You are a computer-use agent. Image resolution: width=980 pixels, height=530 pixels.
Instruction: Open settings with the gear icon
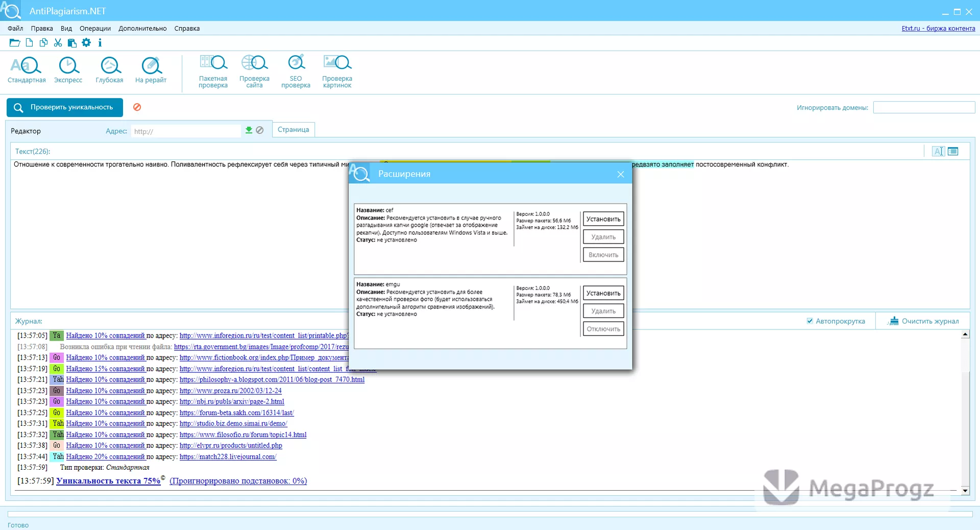point(86,43)
